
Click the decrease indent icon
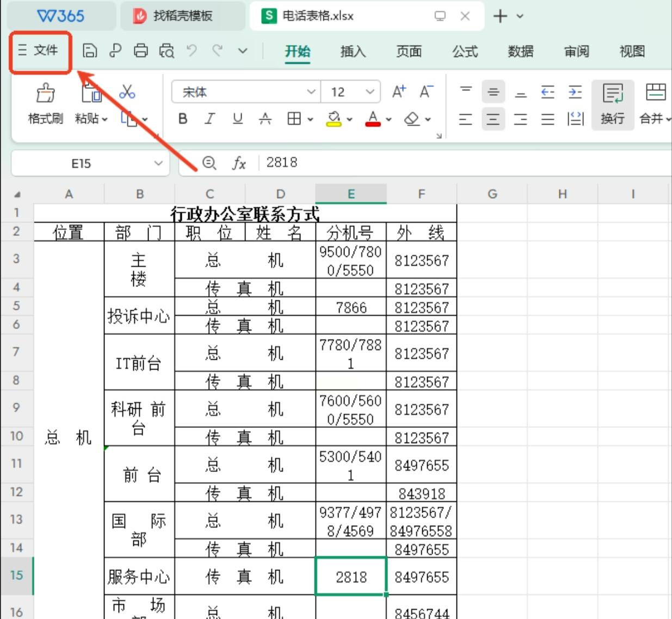point(548,91)
